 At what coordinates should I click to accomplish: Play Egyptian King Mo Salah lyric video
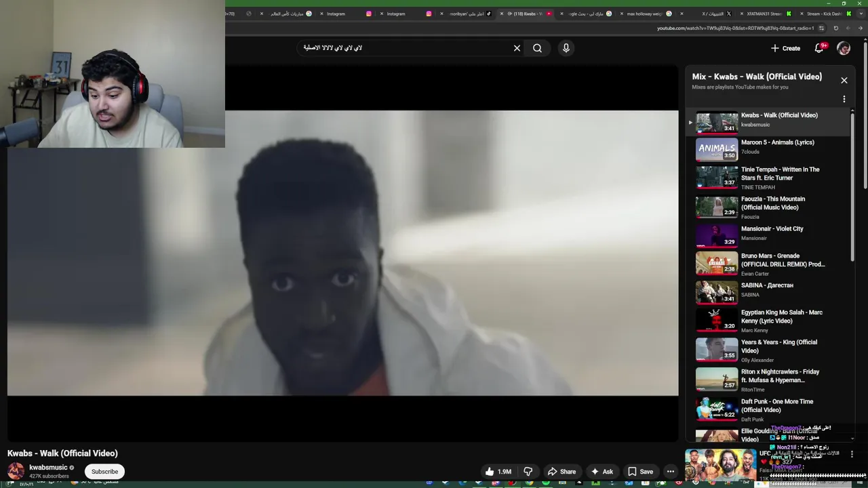(x=782, y=317)
